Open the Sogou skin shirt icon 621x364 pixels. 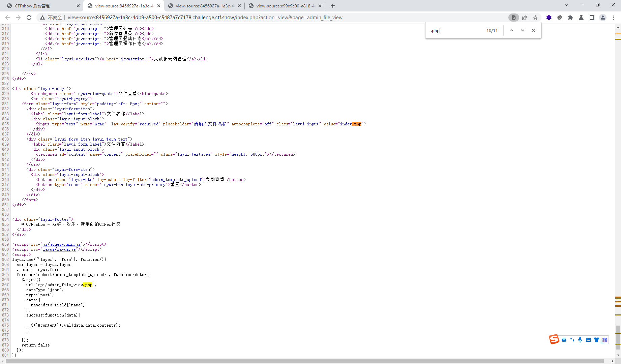pos(596,340)
